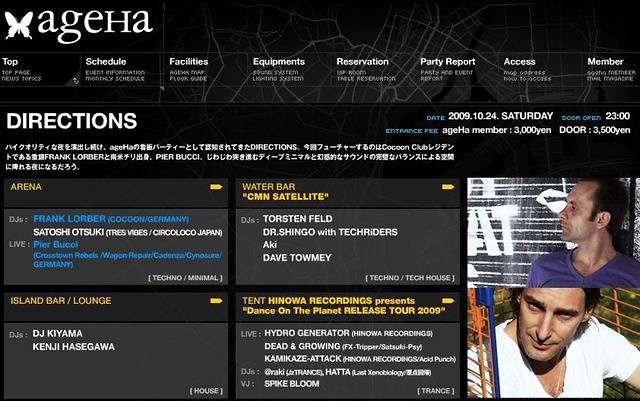Open the Member menu
Viewport: 640px width, 401px height.
click(606, 61)
